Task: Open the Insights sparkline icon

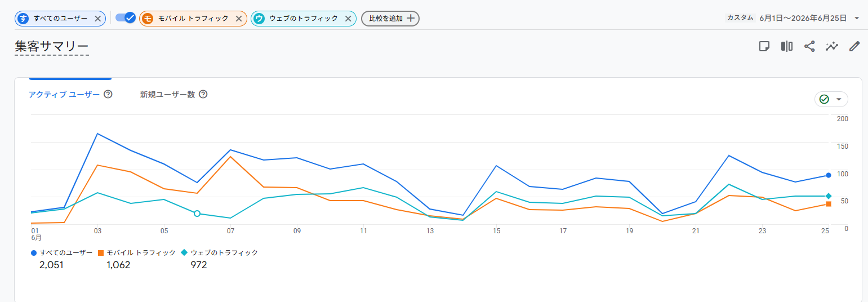Action: tap(832, 46)
